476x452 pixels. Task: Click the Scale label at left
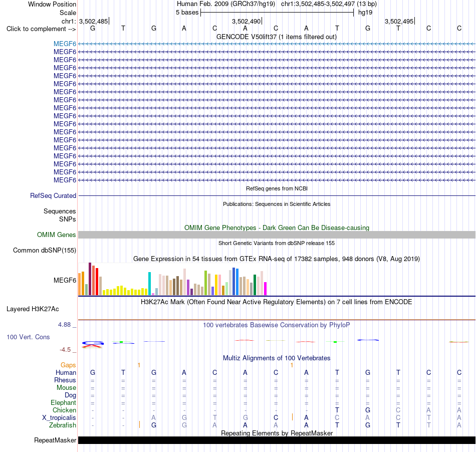[68, 13]
